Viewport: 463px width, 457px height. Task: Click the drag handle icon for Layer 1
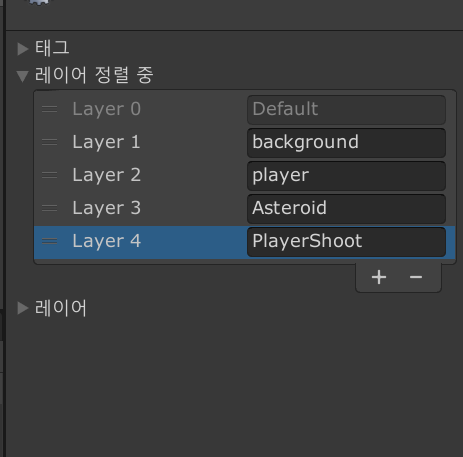tap(49, 142)
